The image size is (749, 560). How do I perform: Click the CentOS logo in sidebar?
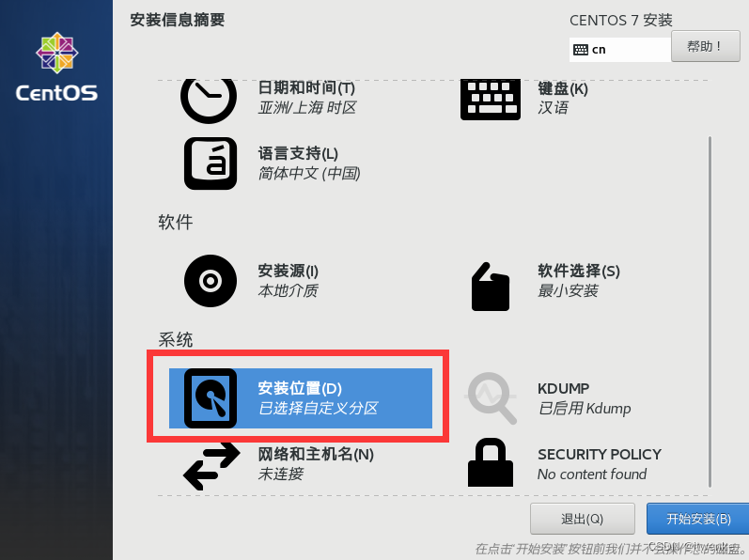(56, 67)
